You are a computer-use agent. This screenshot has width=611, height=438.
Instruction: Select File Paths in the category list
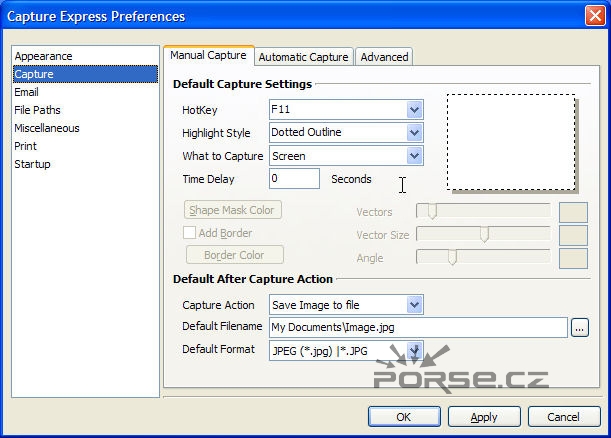coord(37,110)
